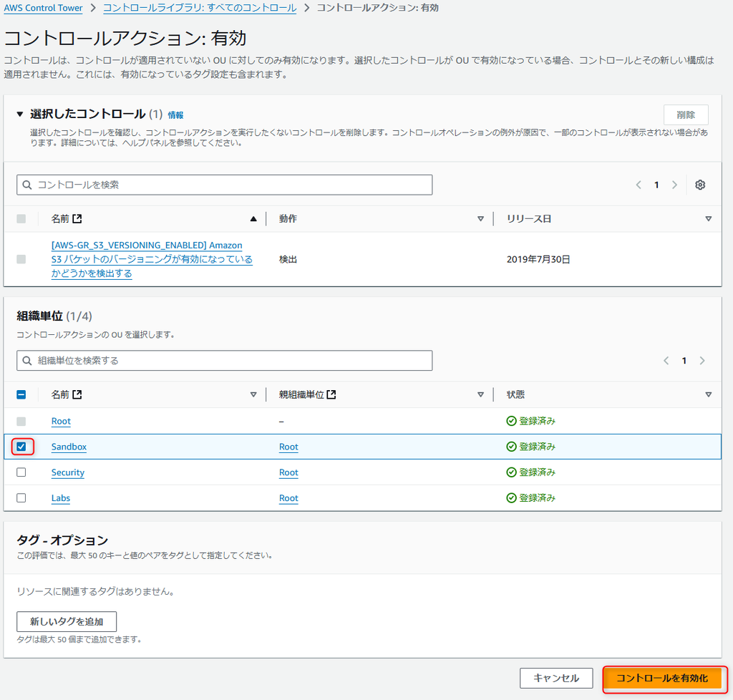Focus the 組織単位を検索する search field
Screen dimensions: 733x700
click(x=224, y=361)
